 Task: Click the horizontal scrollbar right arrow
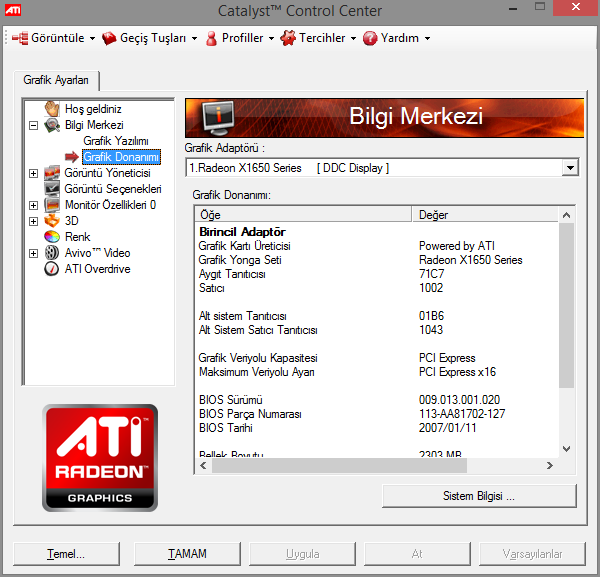550,465
